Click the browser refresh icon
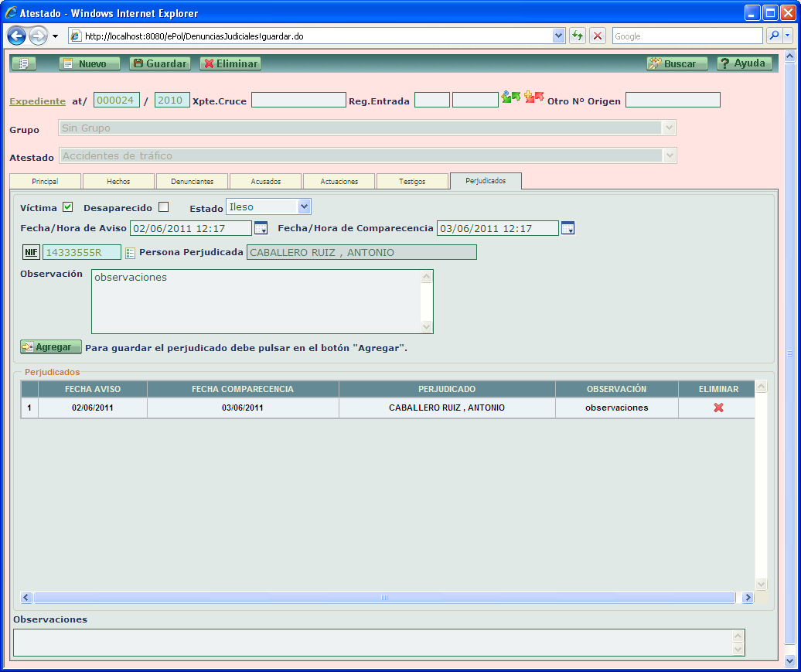Screen dimensions: 801x672 pos(577,36)
